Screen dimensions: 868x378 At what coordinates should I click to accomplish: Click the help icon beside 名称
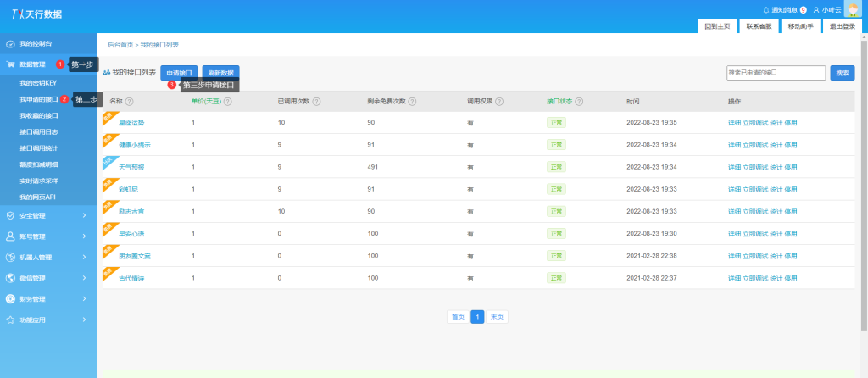[x=129, y=102]
